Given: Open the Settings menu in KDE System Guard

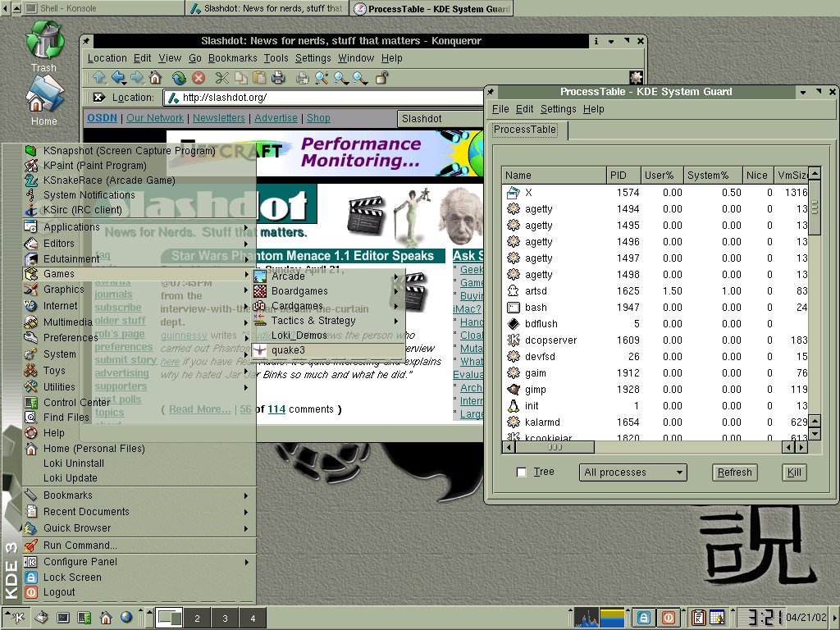Looking at the screenshot, I should point(558,109).
